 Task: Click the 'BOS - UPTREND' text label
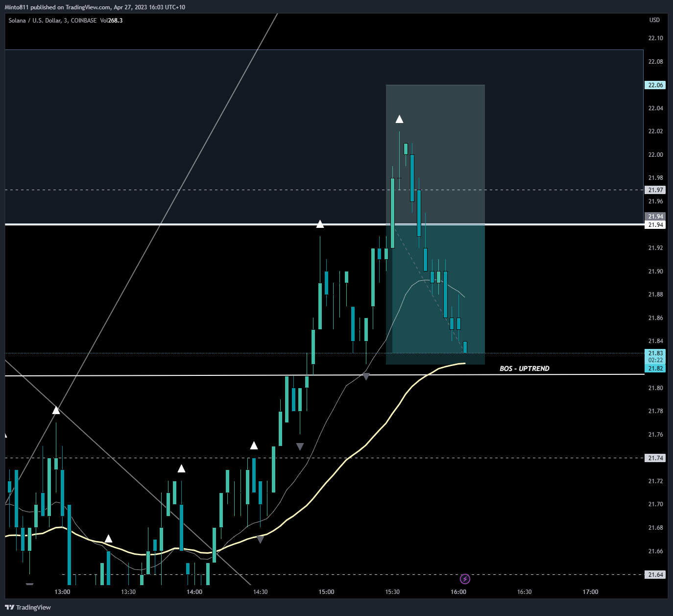pos(525,369)
